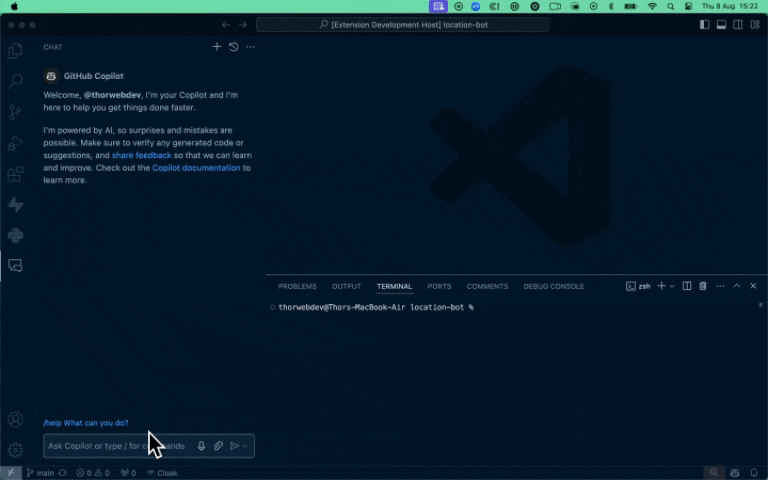Click the microphone voice input icon

(x=201, y=446)
